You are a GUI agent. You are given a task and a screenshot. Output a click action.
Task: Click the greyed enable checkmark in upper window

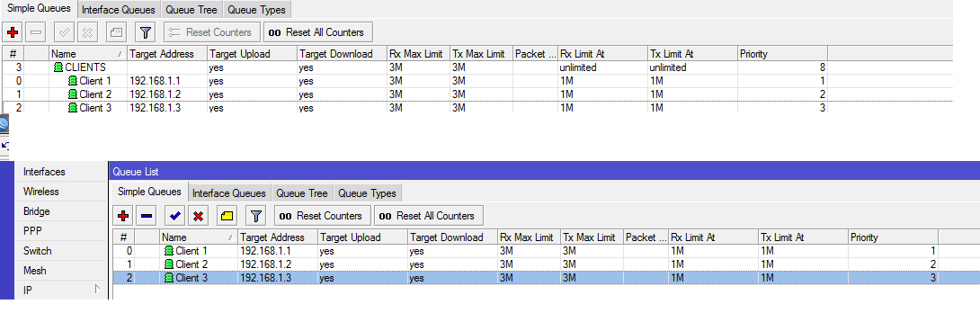click(65, 31)
